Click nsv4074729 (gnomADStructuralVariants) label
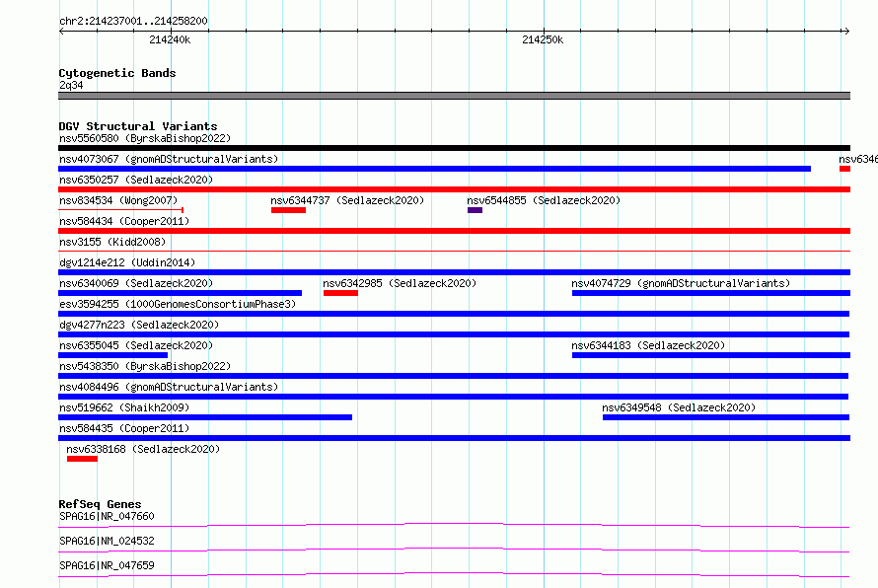This screenshot has width=878, height=588. click(x=681, y=283)
